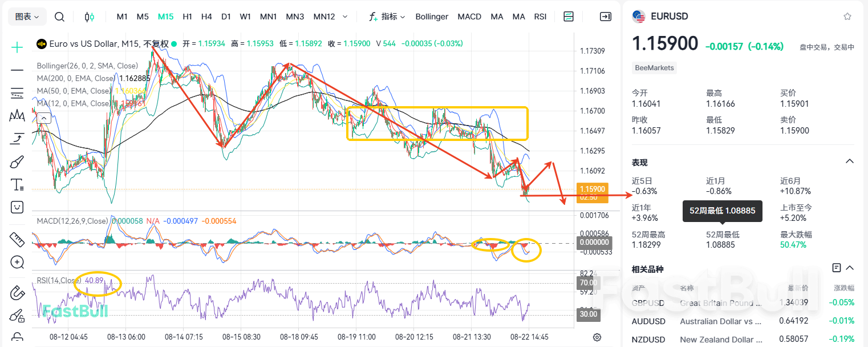This screenshot has height=347, width=868.
Task: Click the magnet snap tool
Action: tap(17, 293)
